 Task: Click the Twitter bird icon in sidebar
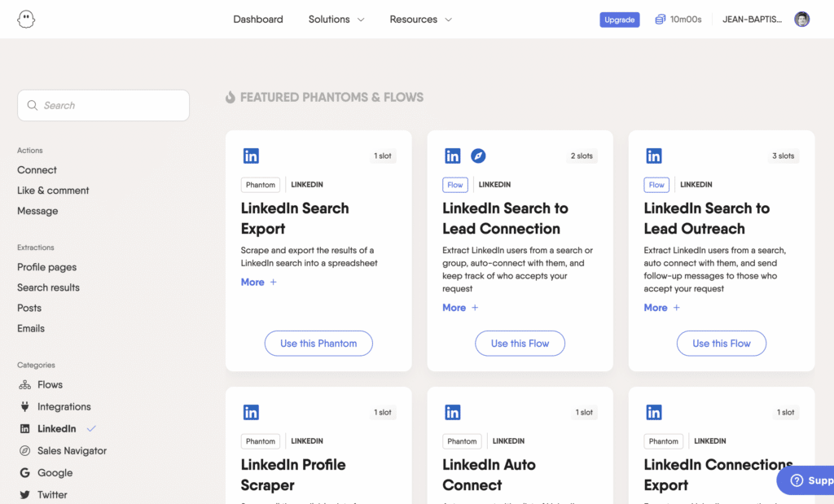pyautogui.click(x=24, y=495)
